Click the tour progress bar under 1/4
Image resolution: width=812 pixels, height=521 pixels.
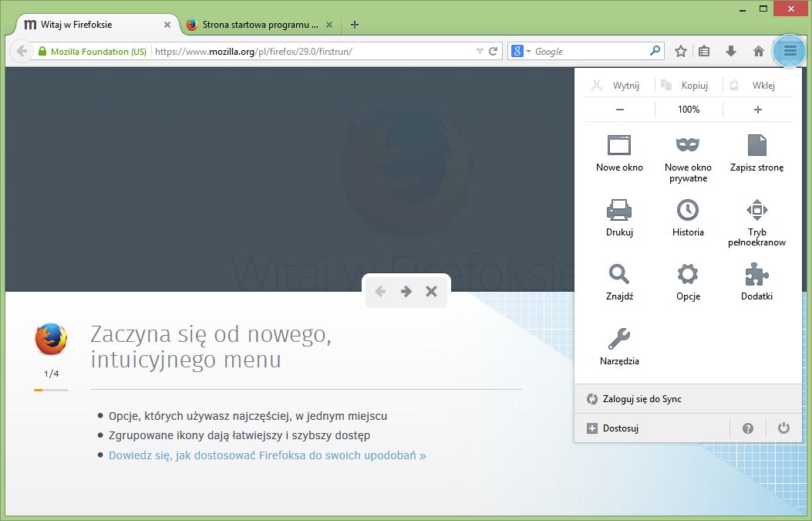tap(51, 390)
